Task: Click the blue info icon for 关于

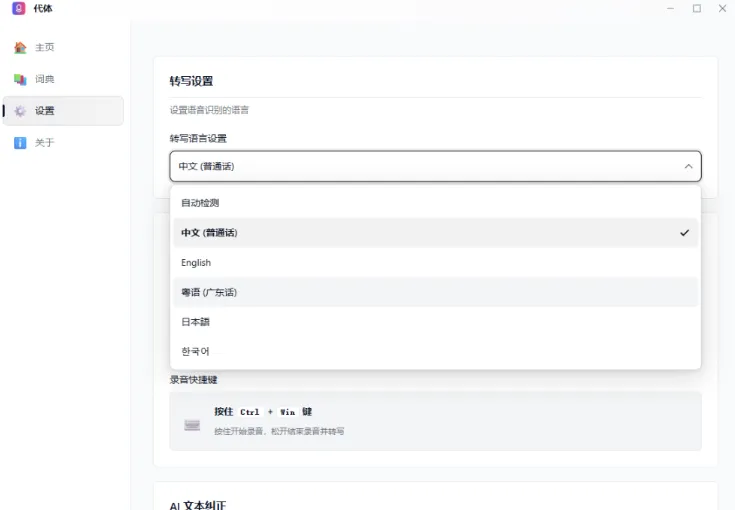Action: click(20, 143)
